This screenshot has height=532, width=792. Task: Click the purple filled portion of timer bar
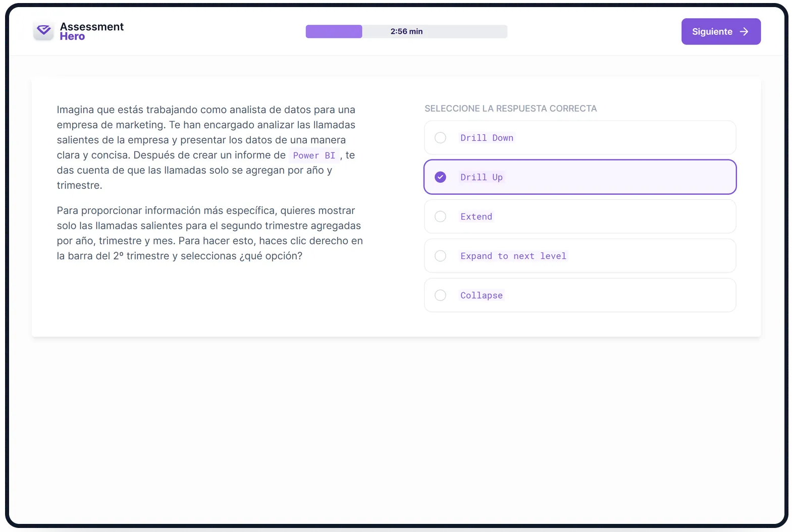[x=334, y=31]
